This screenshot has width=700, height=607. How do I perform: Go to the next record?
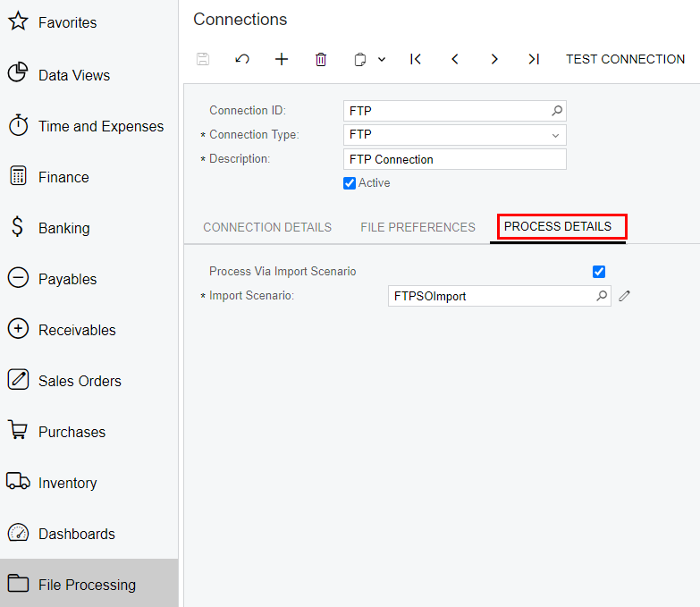494,59
